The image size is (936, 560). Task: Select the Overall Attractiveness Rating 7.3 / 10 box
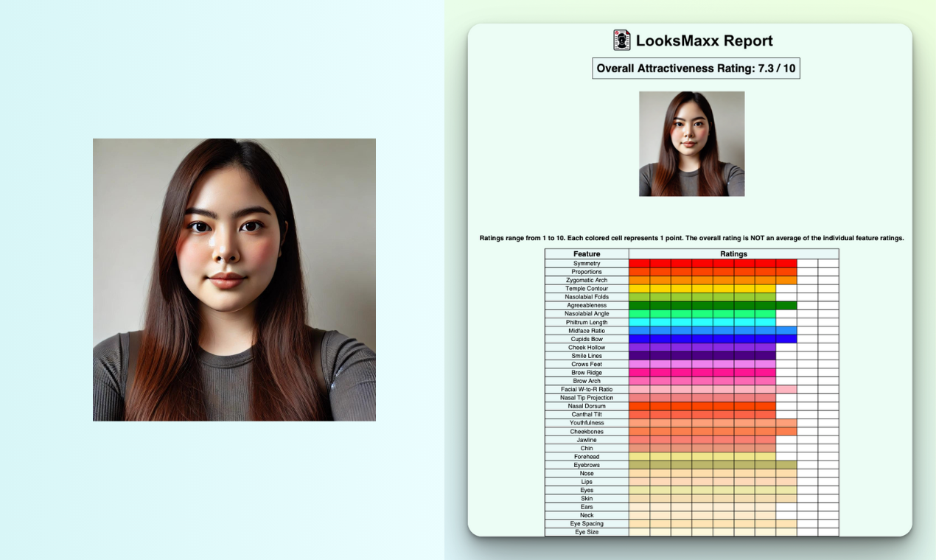[696, 69]
